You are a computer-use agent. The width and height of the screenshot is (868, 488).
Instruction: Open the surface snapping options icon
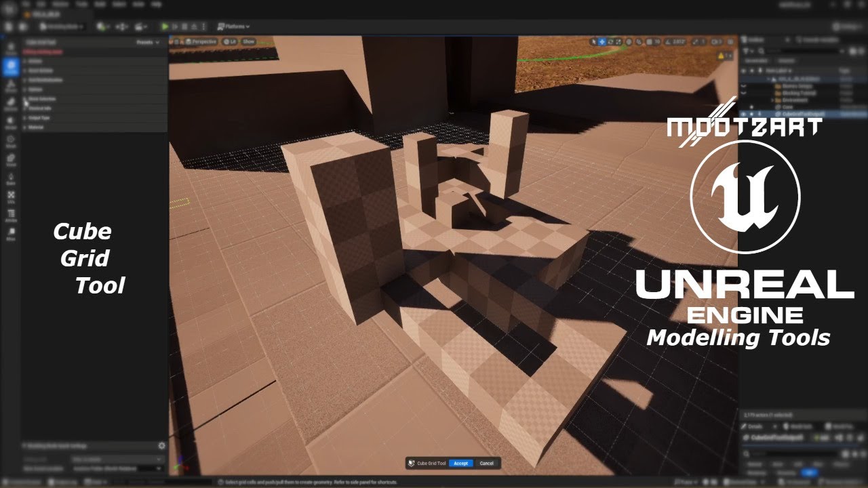[639, 42]
